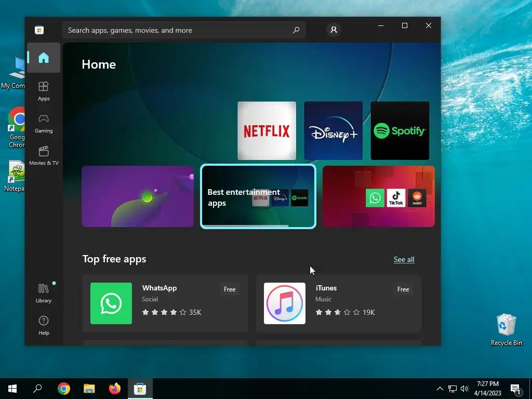Click the volume speaker icon in tray
The width and height of the screenshot is (532, 399).
464,389
